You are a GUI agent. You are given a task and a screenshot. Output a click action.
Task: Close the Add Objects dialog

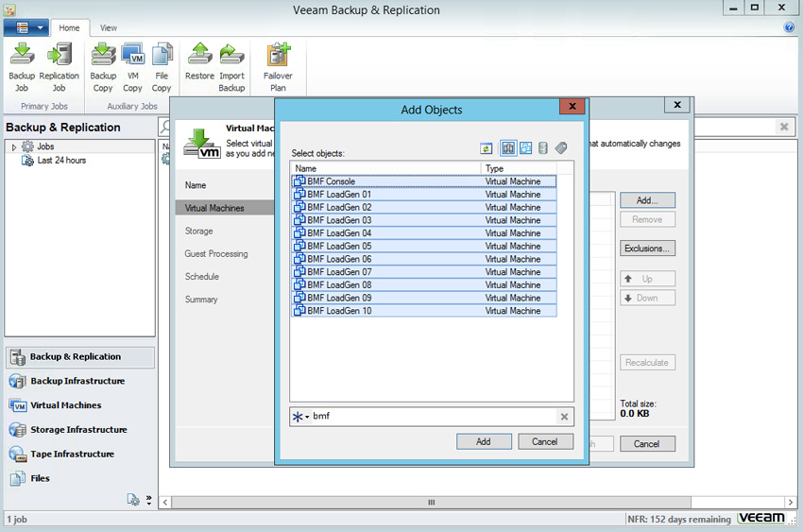pyautogui.click(x=572, y=107)
